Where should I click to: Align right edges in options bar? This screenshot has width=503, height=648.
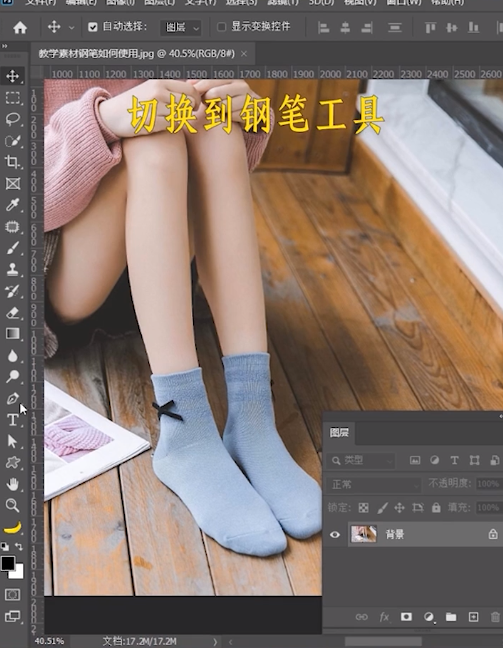(x=367, y=28)
